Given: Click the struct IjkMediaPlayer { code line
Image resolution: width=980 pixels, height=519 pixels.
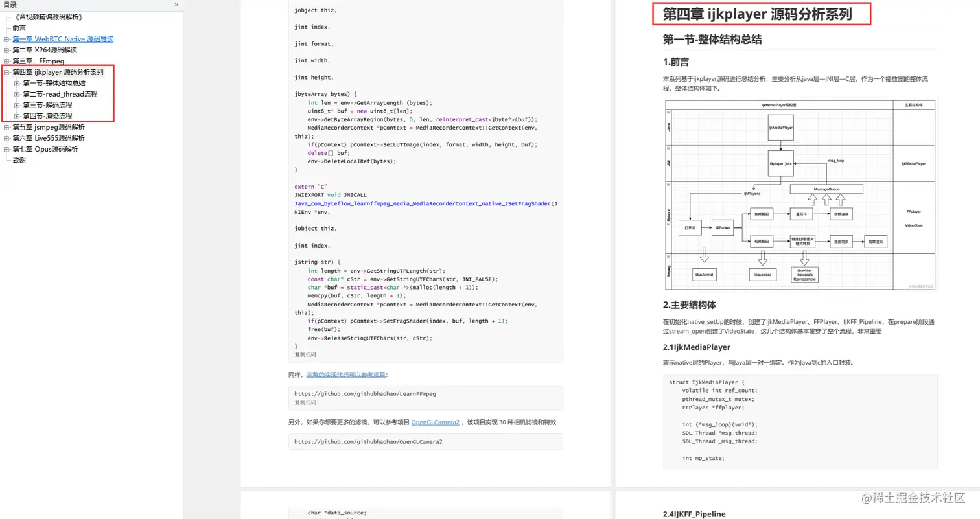Looking at the screenshot, I should pos(707,382).
